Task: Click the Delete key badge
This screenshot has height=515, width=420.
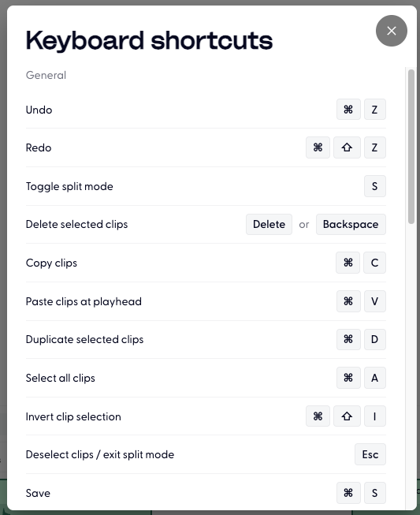Action: (269, 224)
